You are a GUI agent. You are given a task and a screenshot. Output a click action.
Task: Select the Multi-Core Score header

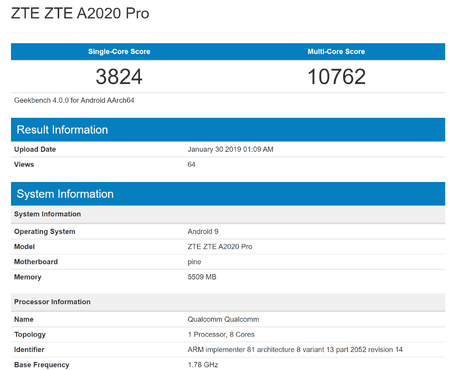(336, 52)
